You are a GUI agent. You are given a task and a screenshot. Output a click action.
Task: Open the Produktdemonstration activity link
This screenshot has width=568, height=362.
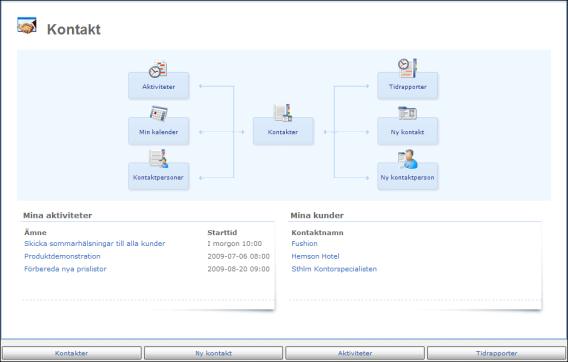click(62, 256)
